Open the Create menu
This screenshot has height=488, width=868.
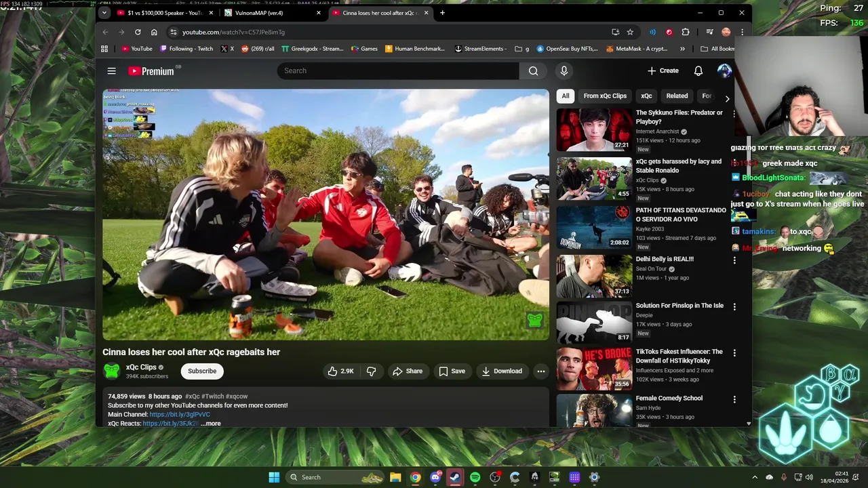click(663, 70)
